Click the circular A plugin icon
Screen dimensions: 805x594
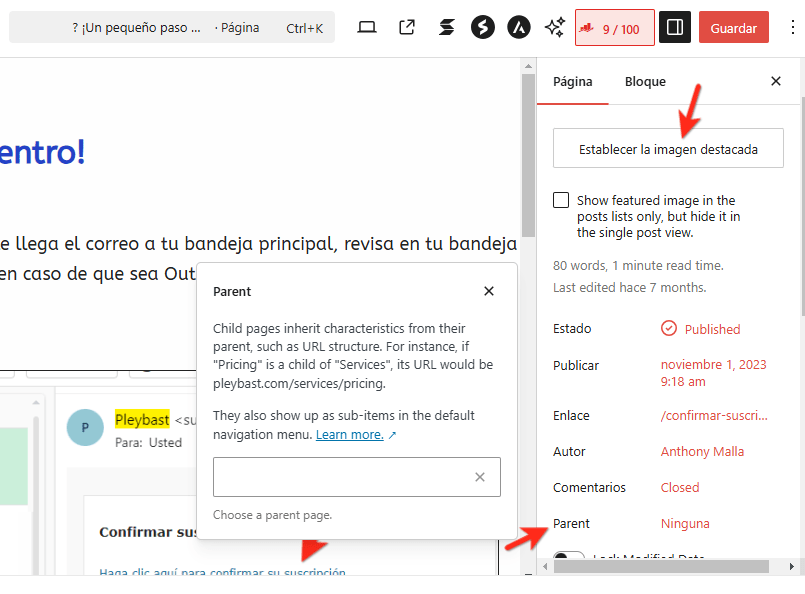tap(518, 27)
